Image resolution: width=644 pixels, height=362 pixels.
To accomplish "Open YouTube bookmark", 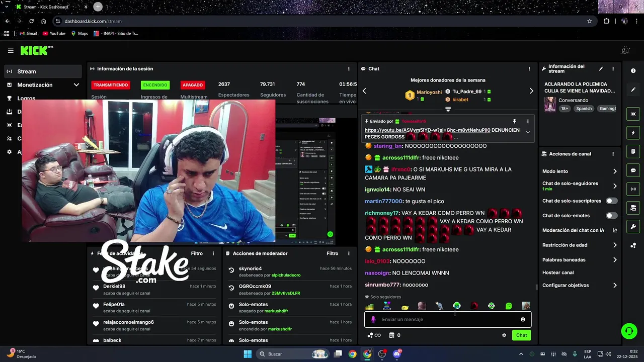I will coord(54,34).
